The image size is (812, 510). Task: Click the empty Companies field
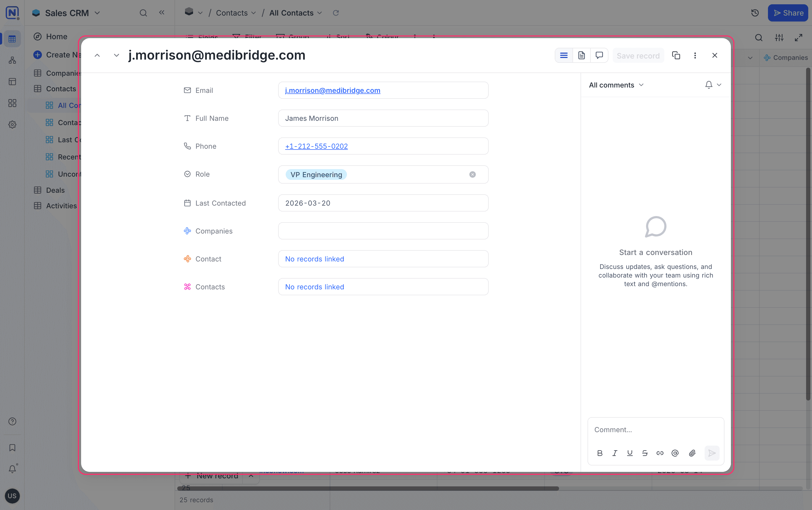coord(383,231)
